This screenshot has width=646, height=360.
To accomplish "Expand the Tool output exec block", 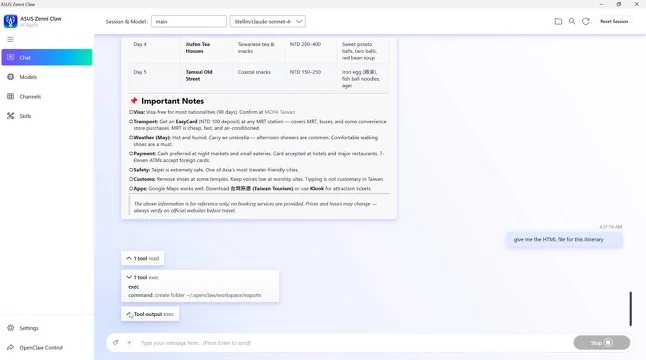I will 150,314.
